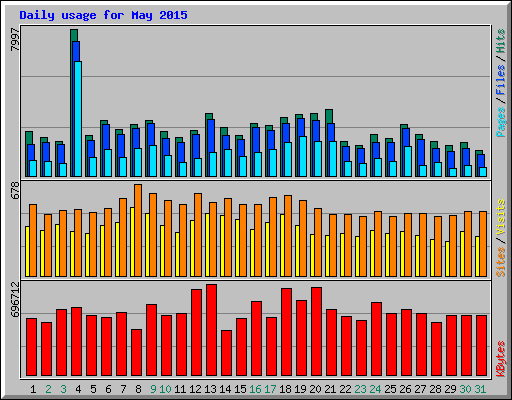Click the yellow sites bar for day 29
Viewport: 512px width, 400px height.
click(447, 259)
